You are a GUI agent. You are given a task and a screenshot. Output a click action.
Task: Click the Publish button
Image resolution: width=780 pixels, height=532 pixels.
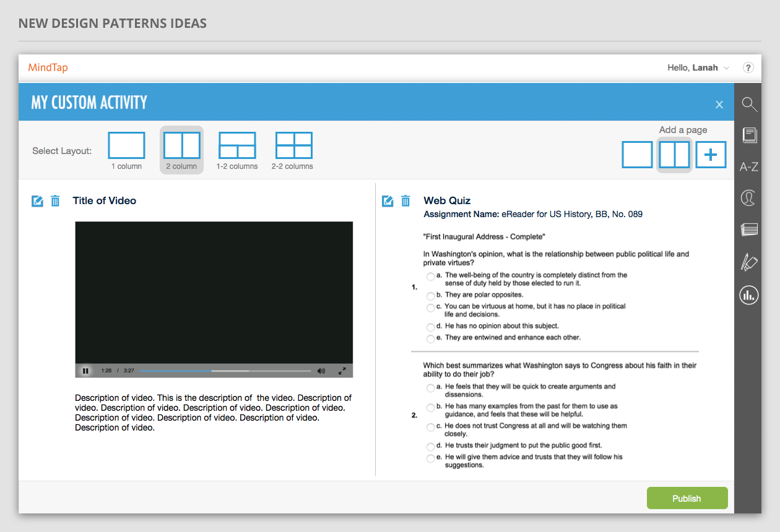[687, 499]
